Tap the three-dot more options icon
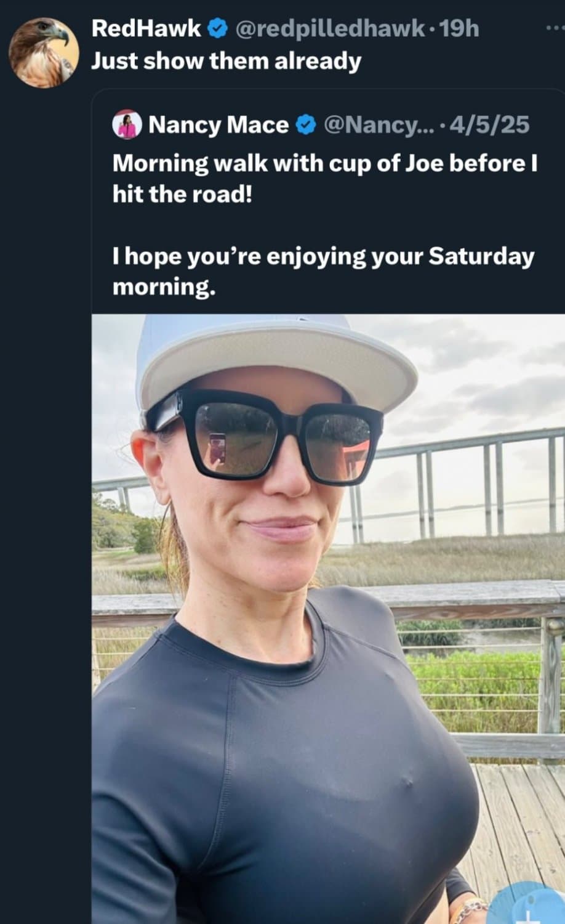This screenshot has width=565, height=924. (x=555, y=29)
